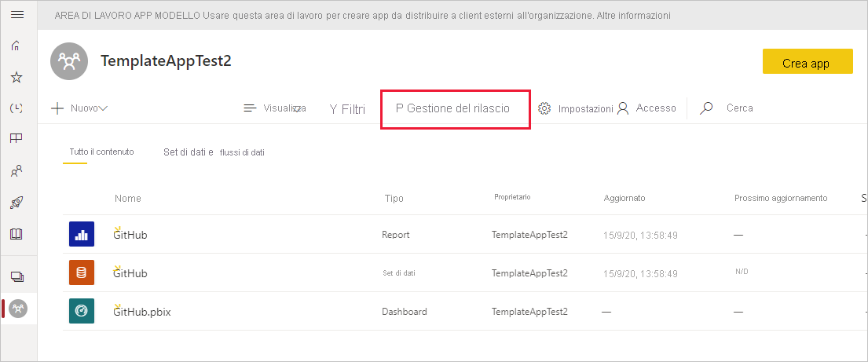
Task: Open Shared with me people icon
Action: point(16,171)
